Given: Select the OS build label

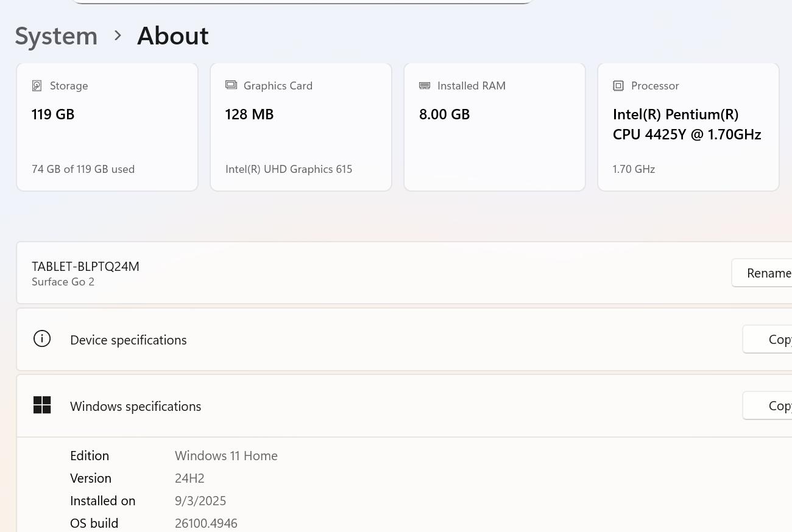Looking at the screenshot, I should pyautogui.click(x=94, y=523).
